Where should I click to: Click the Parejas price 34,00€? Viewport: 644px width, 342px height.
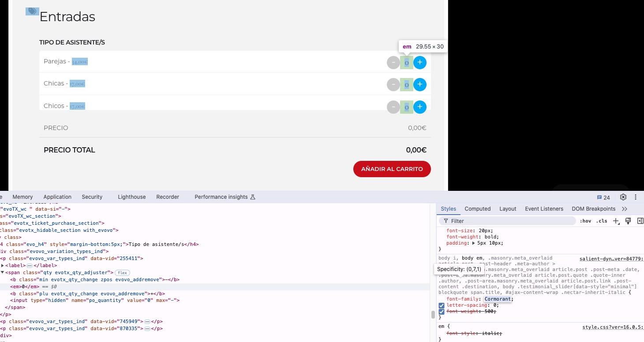click(x=80, y=62)
